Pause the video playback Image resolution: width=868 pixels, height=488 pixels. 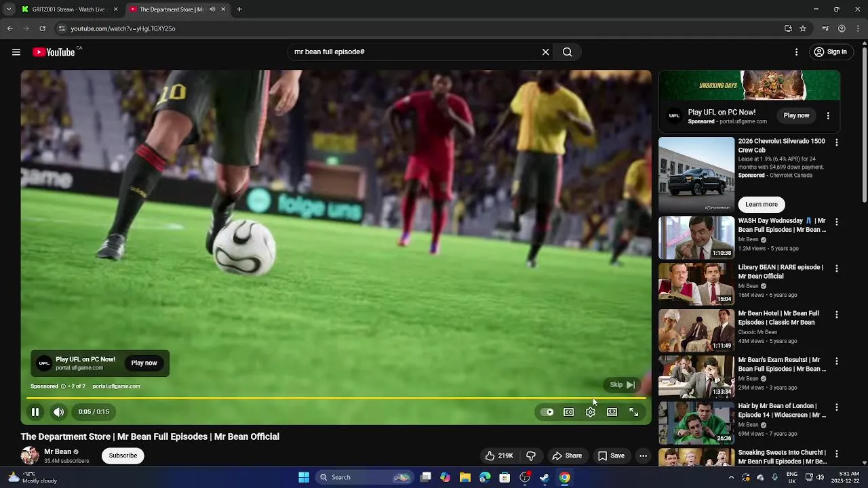(35, 412)
